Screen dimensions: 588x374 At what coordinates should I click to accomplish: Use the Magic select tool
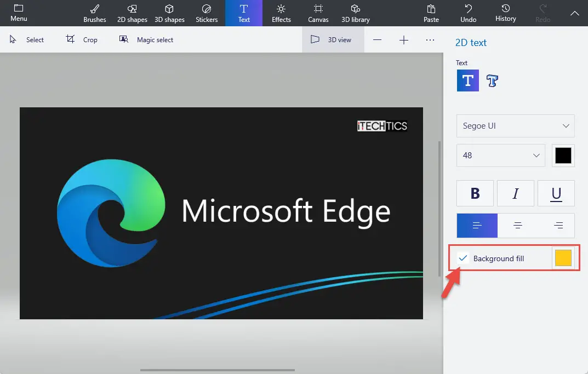point(146,39)
